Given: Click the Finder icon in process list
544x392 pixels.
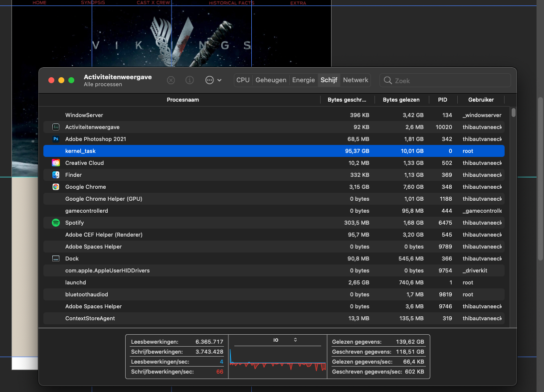Looking at the screenshot, I should coord(56,175).
